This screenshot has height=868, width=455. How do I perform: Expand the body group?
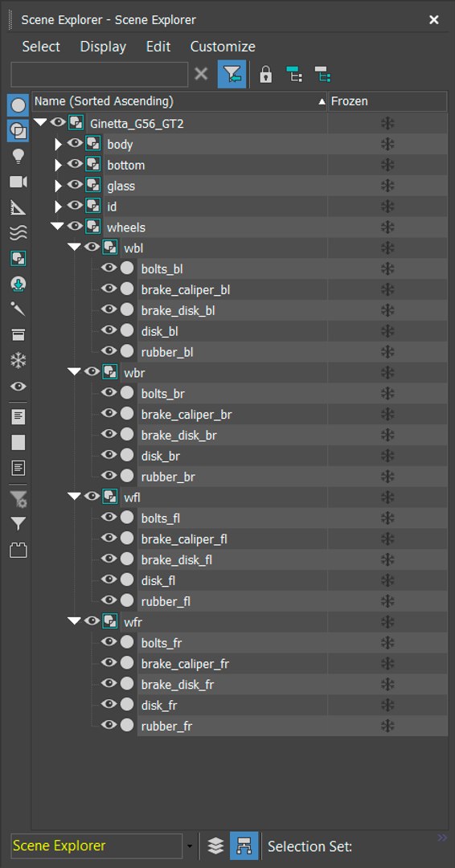58,145
